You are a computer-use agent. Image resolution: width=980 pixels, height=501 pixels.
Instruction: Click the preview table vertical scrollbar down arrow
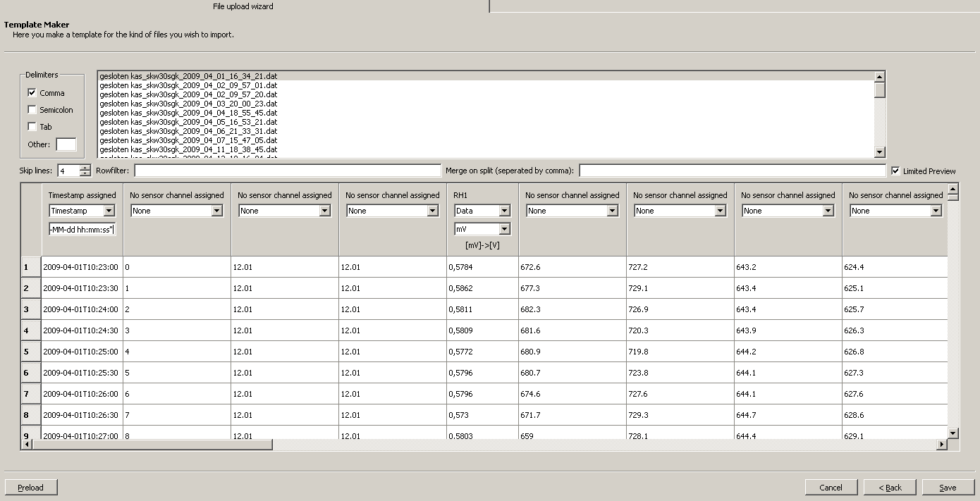(953, 433)
